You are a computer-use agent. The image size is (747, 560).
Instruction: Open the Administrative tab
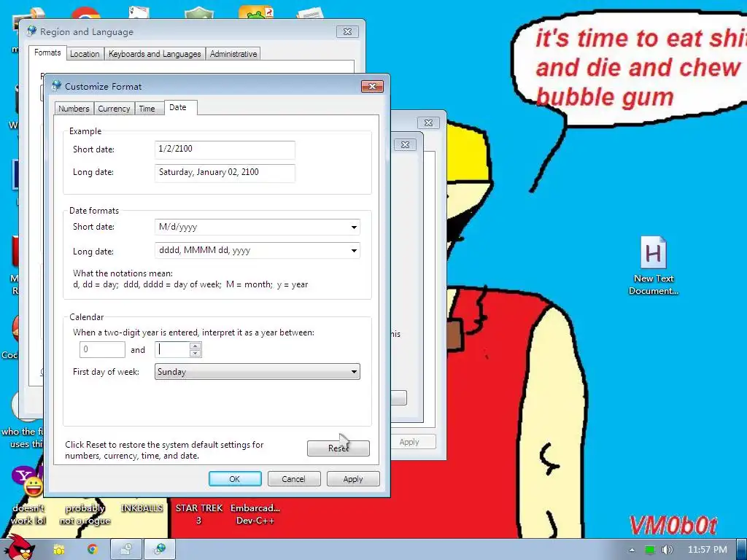(x=233, y=54)
